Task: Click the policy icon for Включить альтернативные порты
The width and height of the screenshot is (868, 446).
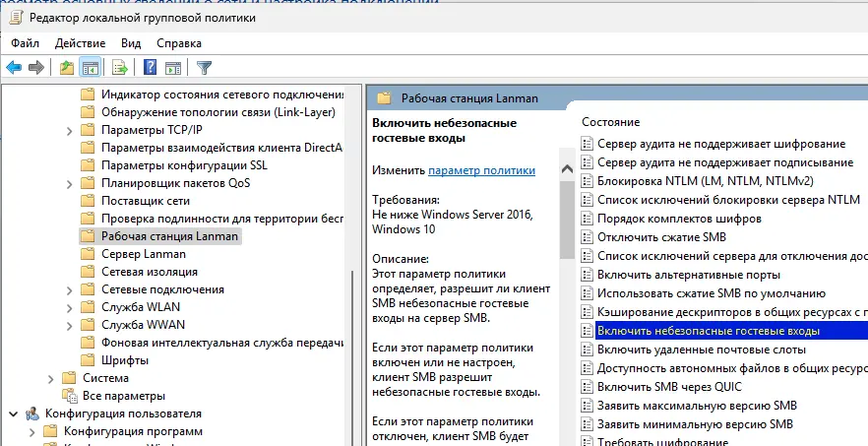Action: 587,275
